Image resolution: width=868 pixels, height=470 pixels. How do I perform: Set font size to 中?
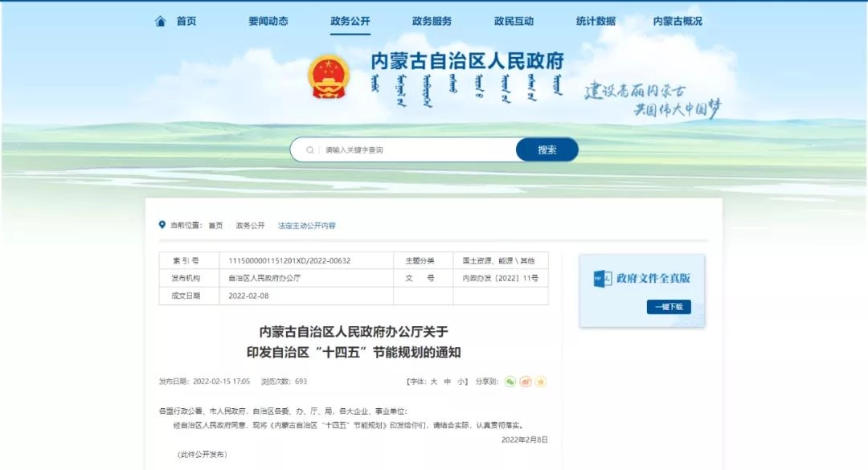448,382
